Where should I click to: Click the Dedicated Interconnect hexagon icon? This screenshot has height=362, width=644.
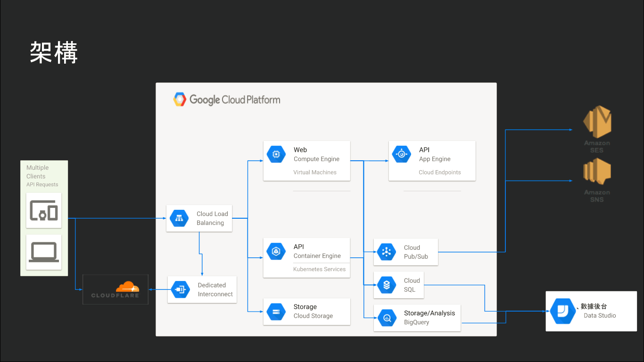[x=181, y=289]
